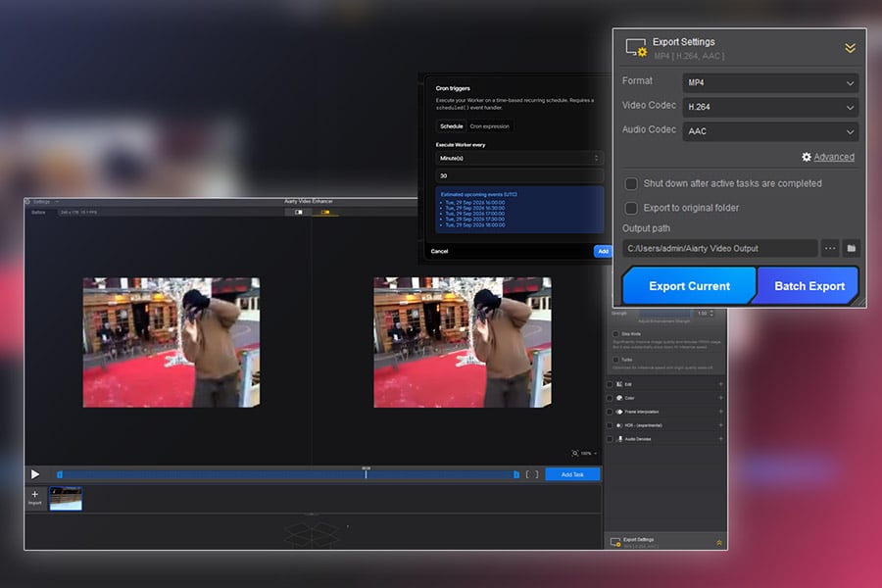Open the 100% zoom level dropdown
This screenshot has height=588, width=882.
pos(589,454)
